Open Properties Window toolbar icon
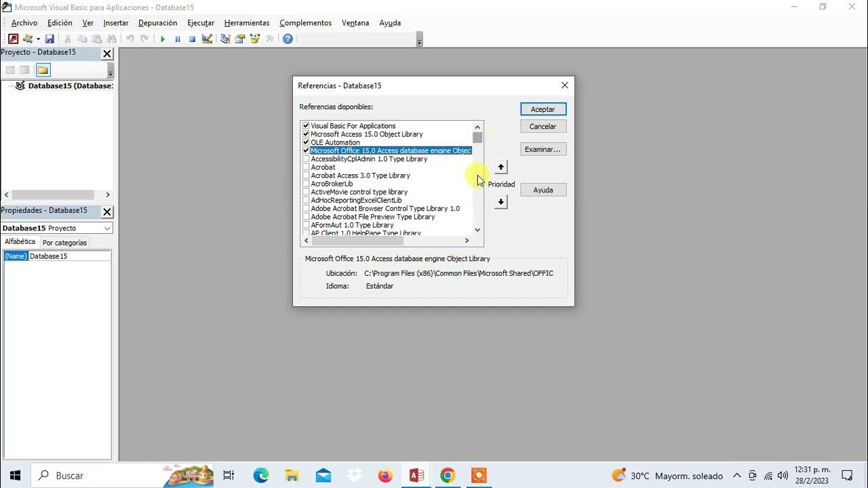This screenshot has height=488, width=868. point(240,39)
